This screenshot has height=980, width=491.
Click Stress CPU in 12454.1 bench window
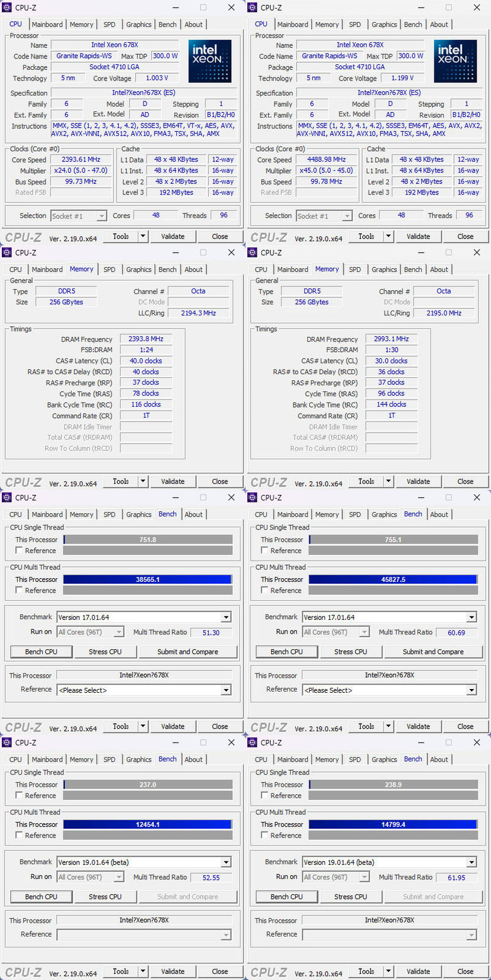[105, 897]
